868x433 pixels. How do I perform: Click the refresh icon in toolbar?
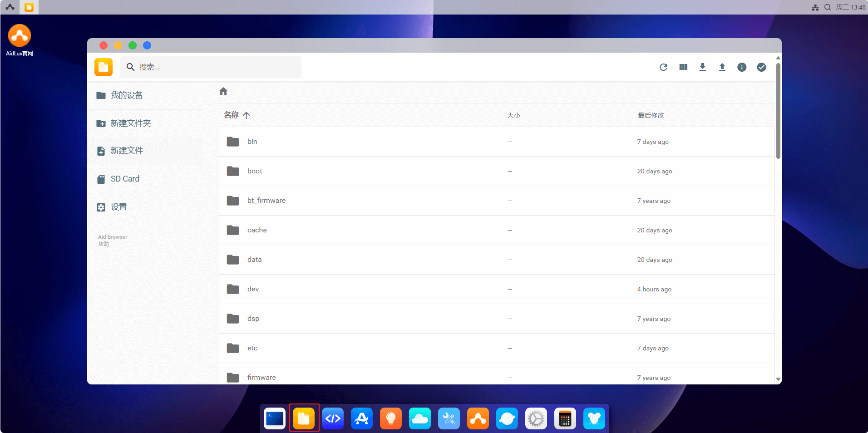tap(663, 67)
